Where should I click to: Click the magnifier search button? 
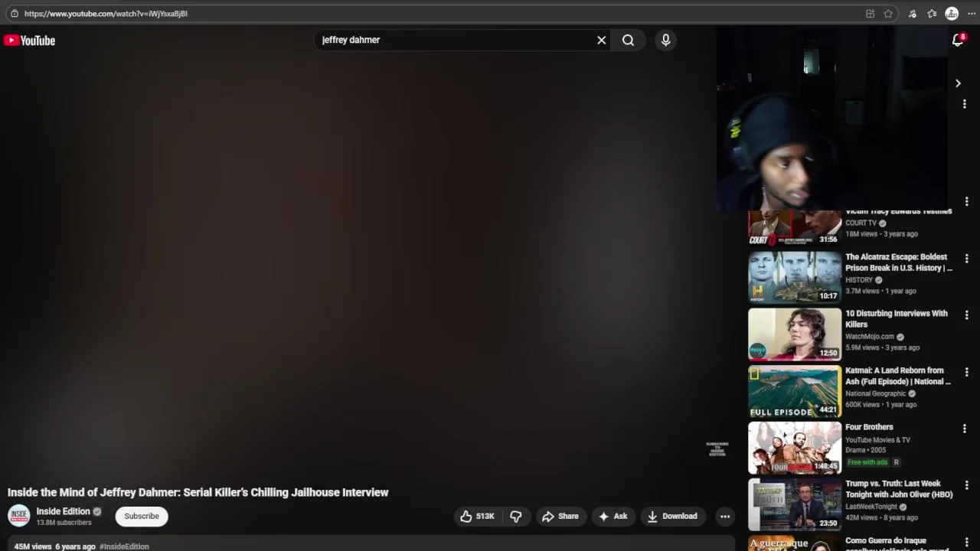(x=628, y=40)
